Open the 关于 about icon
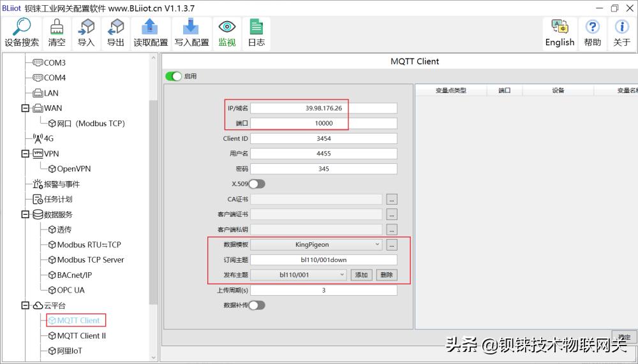The width and height of the screenshot is (638, 364). (621, 33)
